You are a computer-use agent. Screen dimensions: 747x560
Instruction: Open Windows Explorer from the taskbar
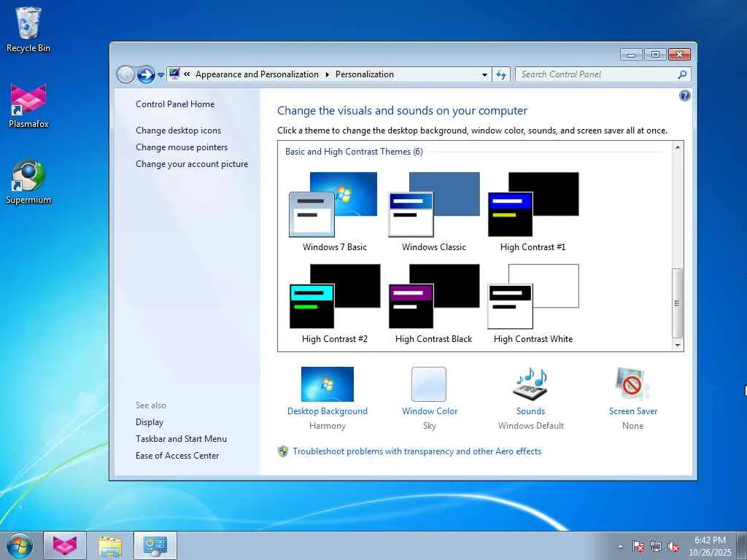[110, 545]
